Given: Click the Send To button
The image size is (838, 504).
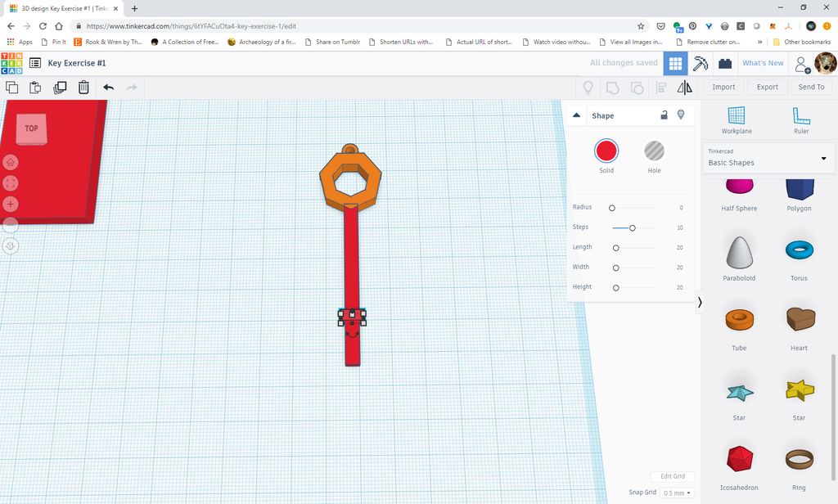Looking at the screenshot, I should pyautogui.click(x=811, y=87).
